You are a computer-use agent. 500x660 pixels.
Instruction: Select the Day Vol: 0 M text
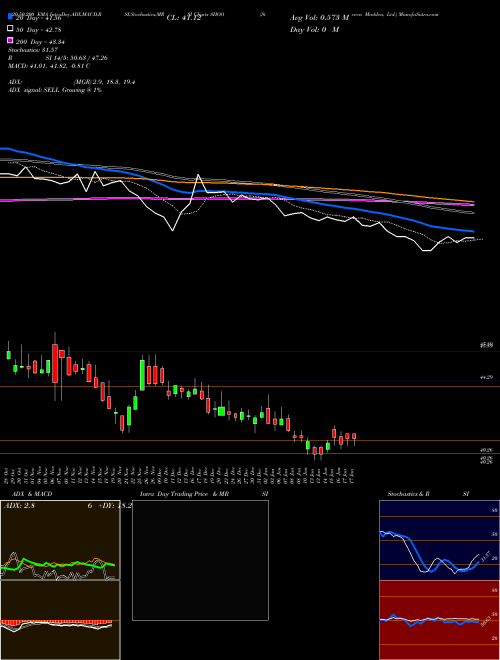pos(314,29)
